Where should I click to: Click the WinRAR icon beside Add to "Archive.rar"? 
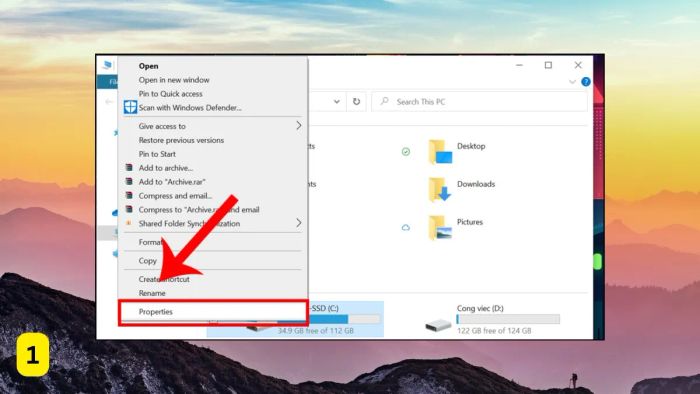pyautogui.click(x=129, y=182)
